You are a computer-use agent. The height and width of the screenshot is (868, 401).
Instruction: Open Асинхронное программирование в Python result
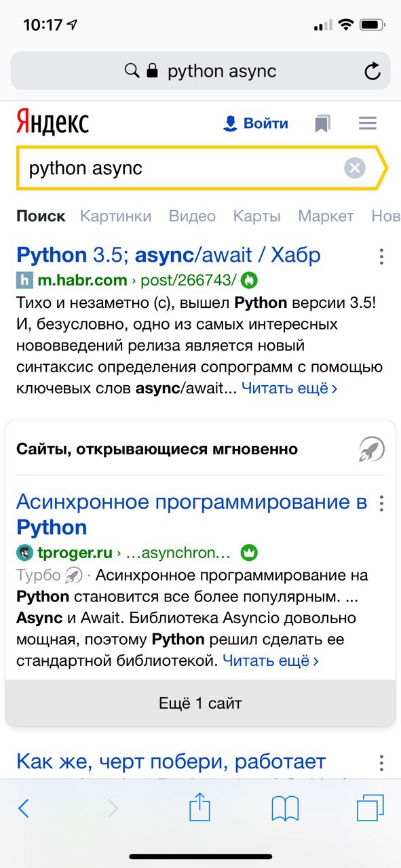point(192,515)
